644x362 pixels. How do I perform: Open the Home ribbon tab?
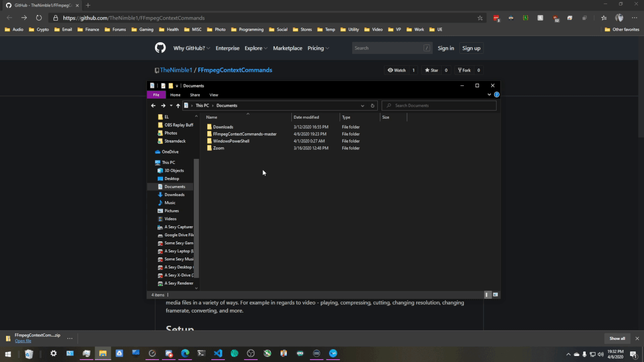pos(175,95)
